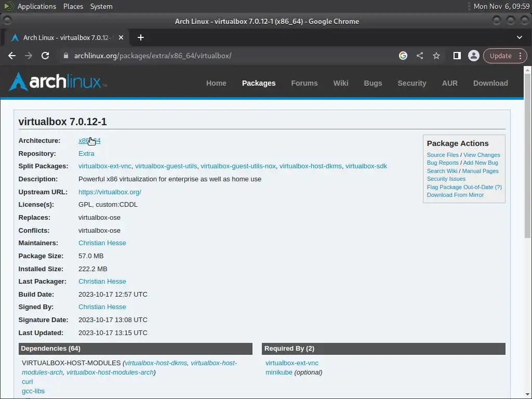This screenshot has height=399, width=532.
Task: Open the curl dependency link
Action: 27,382
